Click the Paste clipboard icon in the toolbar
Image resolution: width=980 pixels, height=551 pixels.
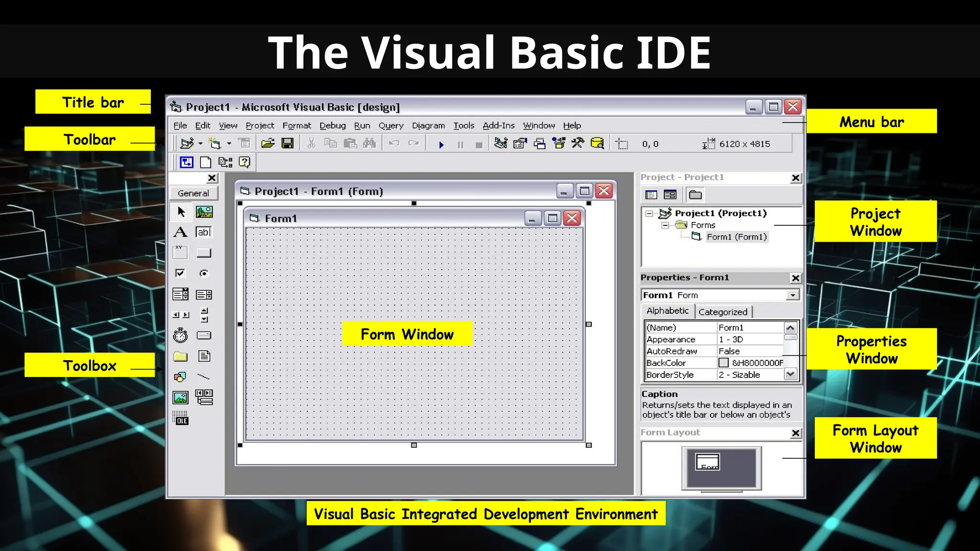(x=350, y=143)
